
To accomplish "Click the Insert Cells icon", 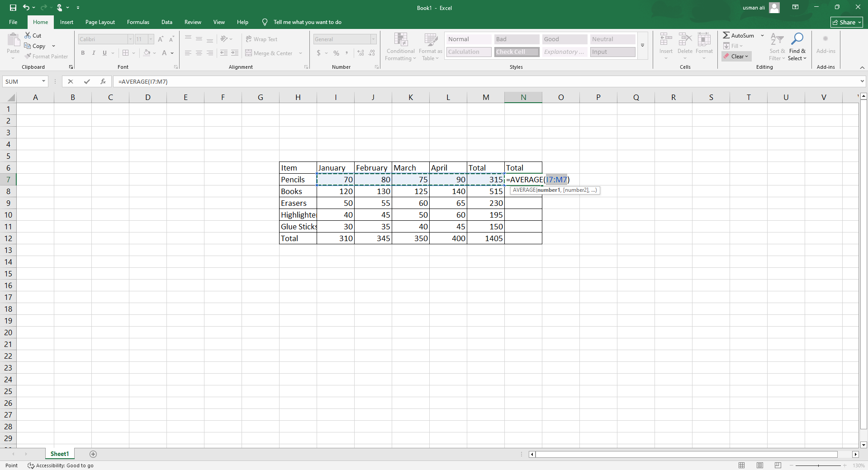I will pyautogui.click(x=666, y=40).
